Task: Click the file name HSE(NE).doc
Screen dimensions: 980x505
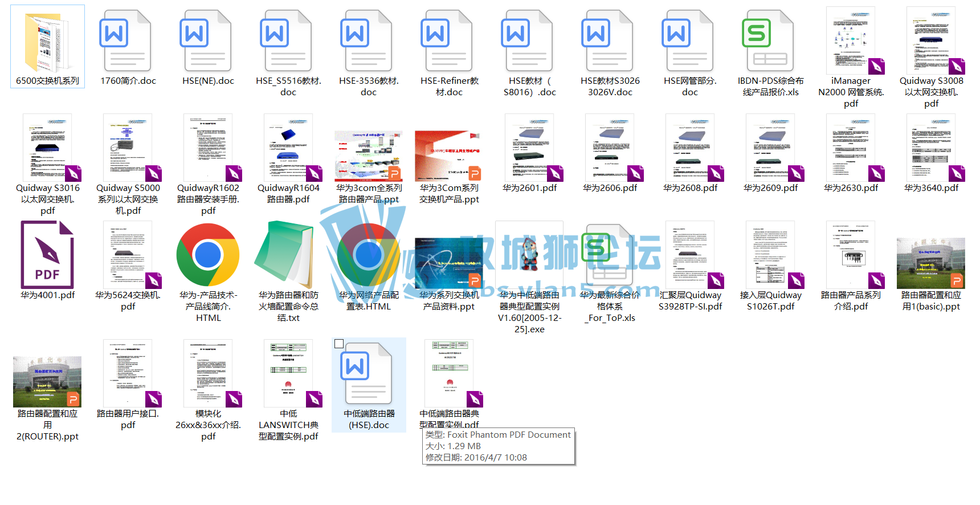Action: (208, 81)
